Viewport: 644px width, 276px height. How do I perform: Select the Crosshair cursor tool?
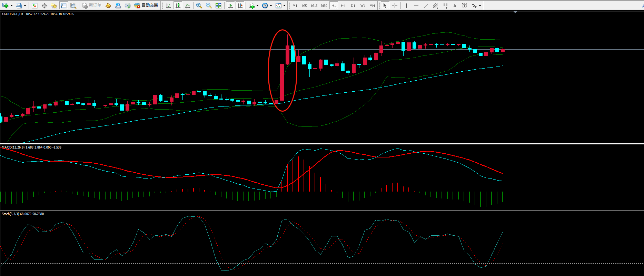395,6
